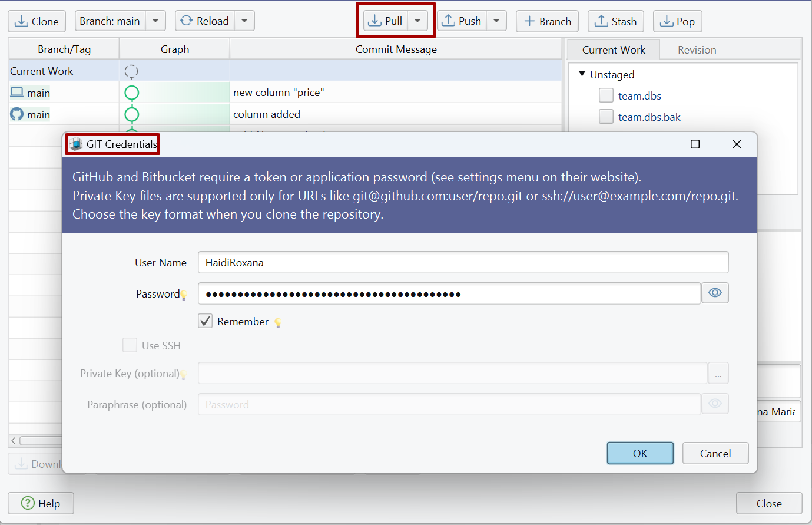The height and width of the screenshot is (525, 812).
Task: Open the Branch: main selector
Action: [110, 21]
